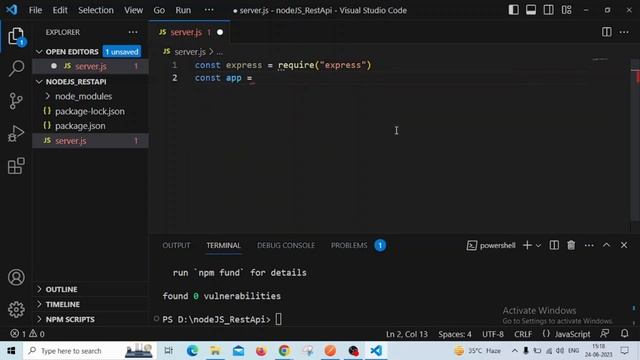Open the Search view in activity bar
The image size is (640, 360).
[x=16, y=68]
